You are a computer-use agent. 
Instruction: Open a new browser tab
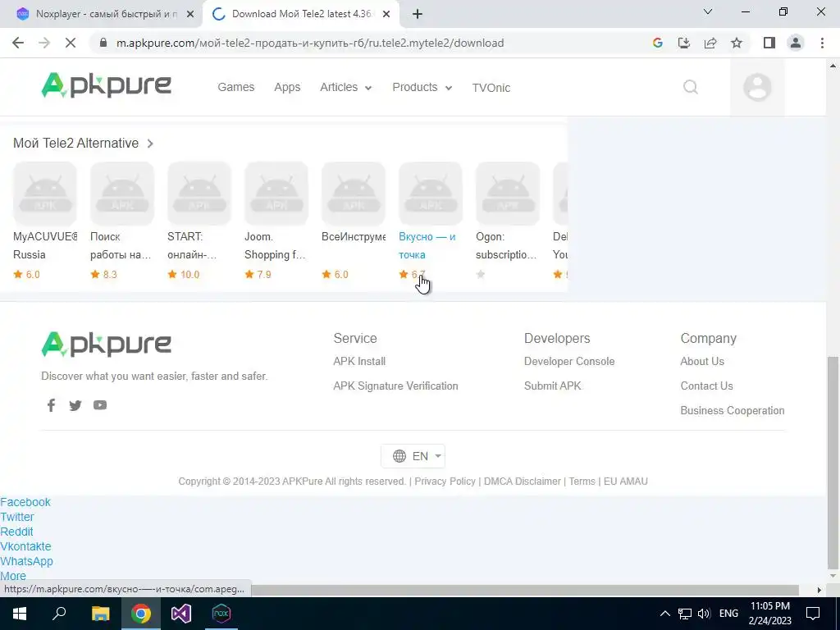coord(418,14)
